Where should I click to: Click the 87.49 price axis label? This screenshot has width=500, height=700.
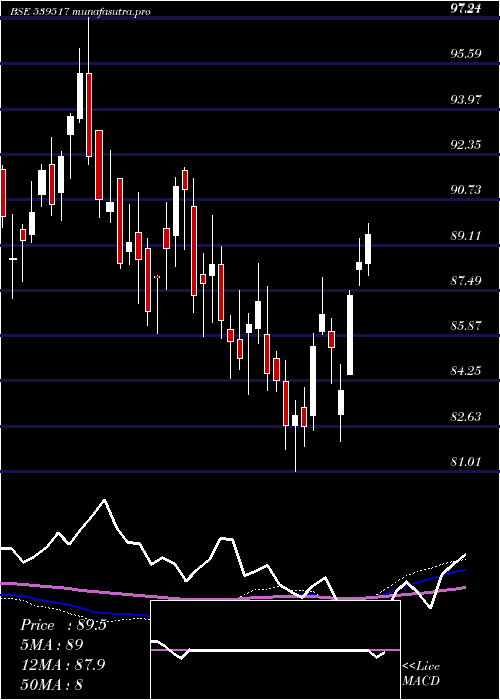(466, 280)
